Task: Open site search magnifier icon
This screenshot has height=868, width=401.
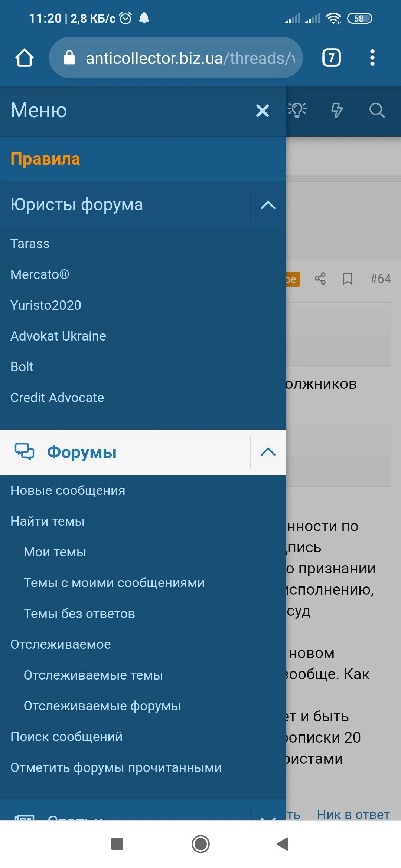Action: pyautogui.click(x=377, y=110)
